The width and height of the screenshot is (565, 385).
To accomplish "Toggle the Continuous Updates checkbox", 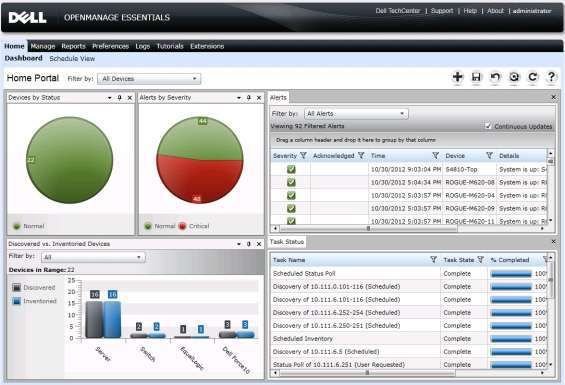I will [488, 126].
